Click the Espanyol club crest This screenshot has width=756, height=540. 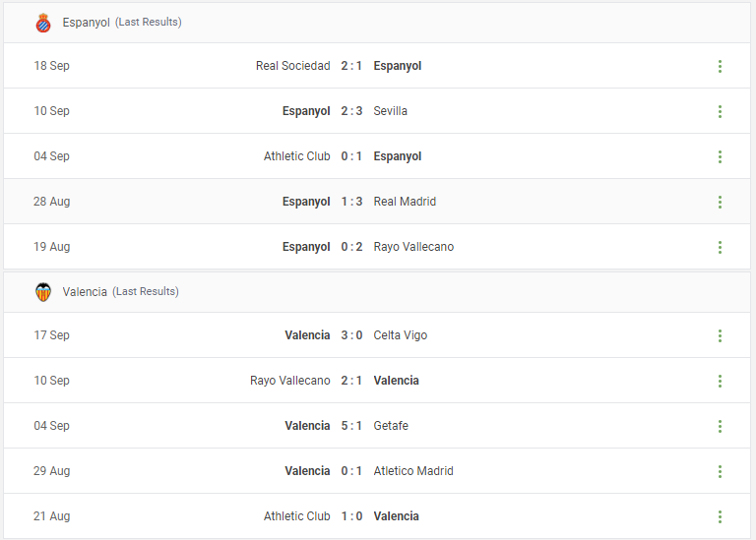coord(43,23)
